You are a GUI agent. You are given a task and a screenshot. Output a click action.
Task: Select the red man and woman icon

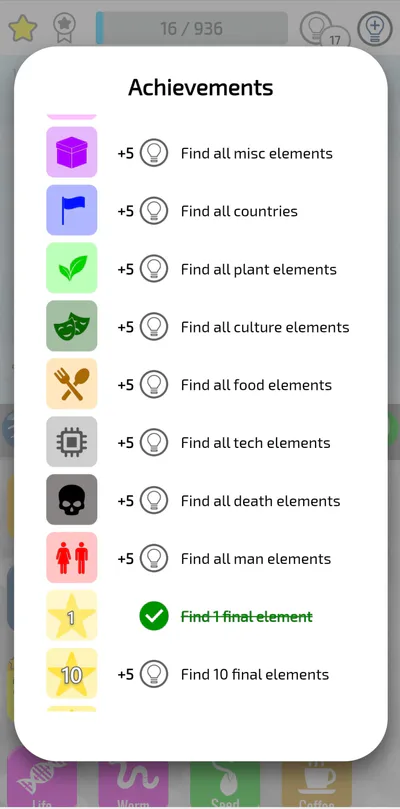point(72,558)
